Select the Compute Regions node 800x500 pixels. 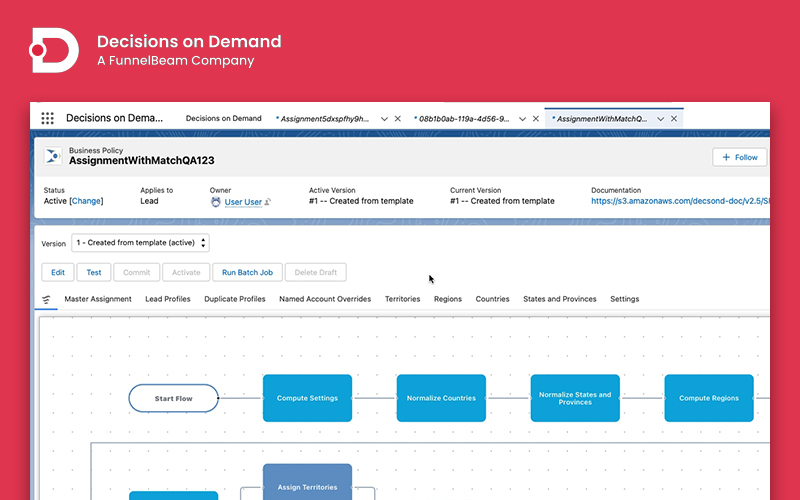pos(709,398)
